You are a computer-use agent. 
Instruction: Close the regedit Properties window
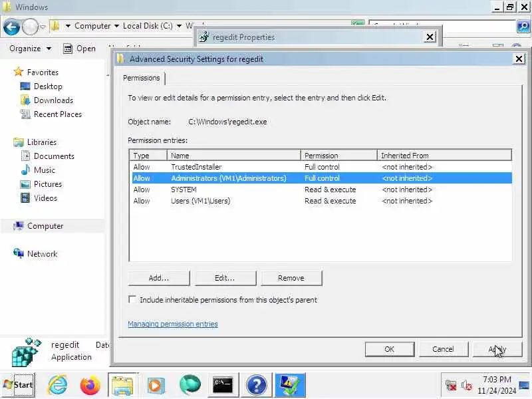pyautogui.click(x=430, y=37)
